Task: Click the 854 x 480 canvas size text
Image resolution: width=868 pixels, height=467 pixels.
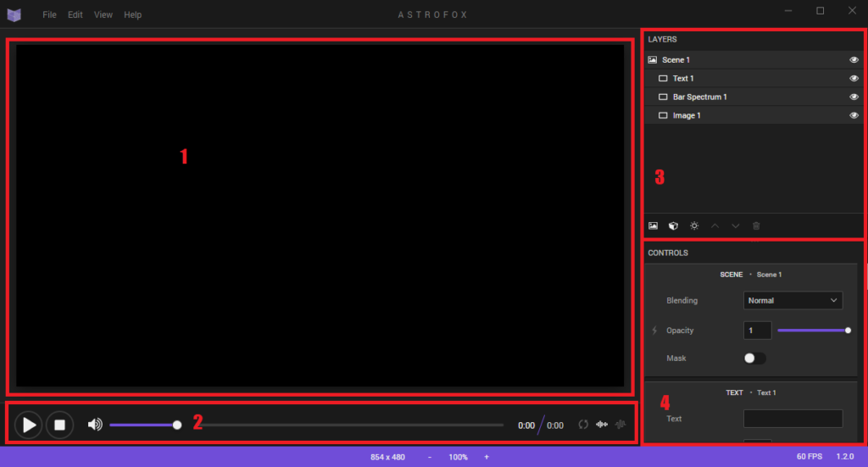Action: [387, 457]
